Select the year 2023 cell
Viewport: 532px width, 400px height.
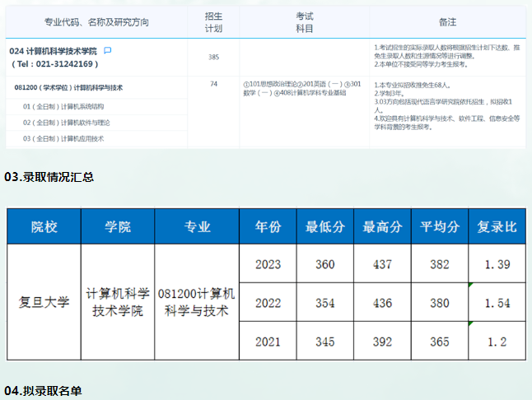click(x=268, y=263)
